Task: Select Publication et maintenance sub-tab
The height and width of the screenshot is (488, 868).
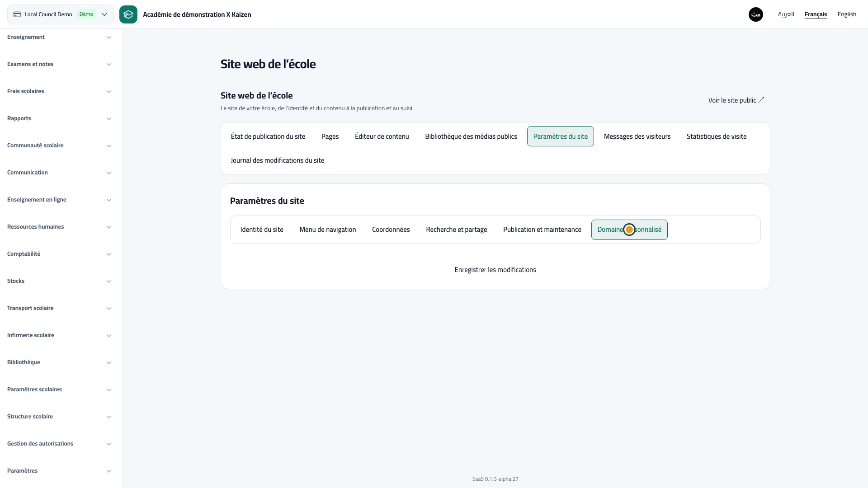Action: tap(542, 230)
